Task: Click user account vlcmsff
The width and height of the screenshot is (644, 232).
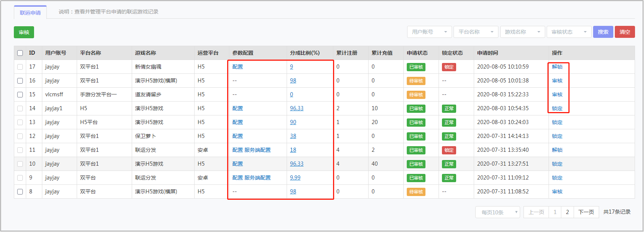Action: click(x=54, y=94)
